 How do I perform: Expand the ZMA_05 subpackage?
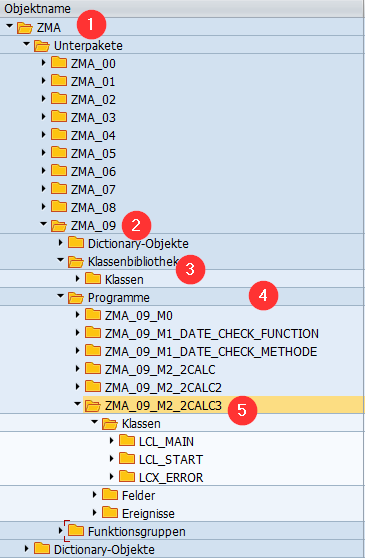tap(43, 152)
